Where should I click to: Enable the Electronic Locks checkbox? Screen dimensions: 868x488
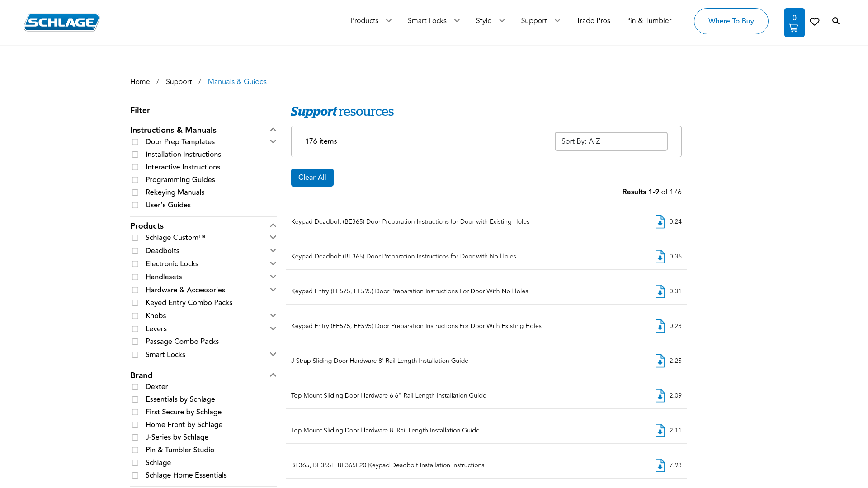click(x=135, y=264)
